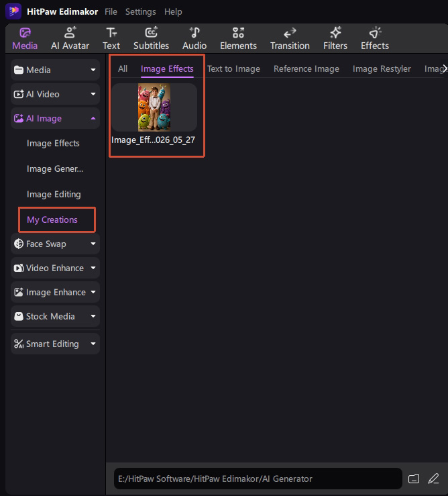The height and width of the screenshot is (496, 448).
Task: Click the HitPaw Edimakor logo icon
Action: click(13, 11)
